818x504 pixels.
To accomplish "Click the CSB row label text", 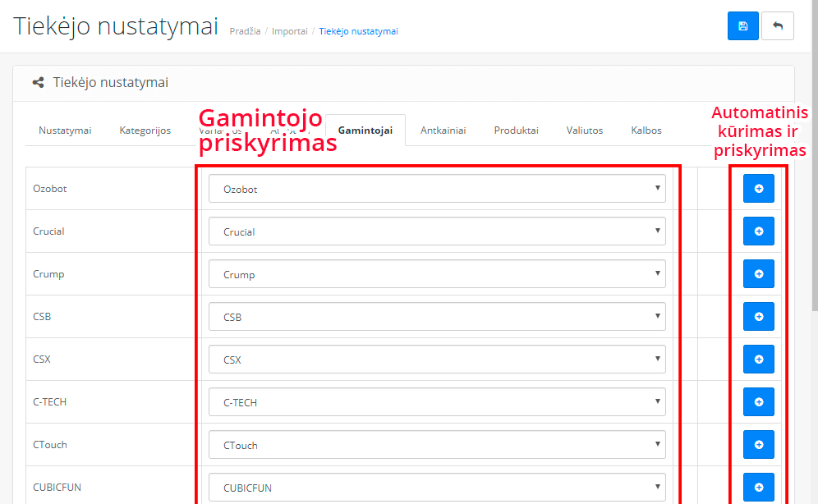I will click(42, 317).
